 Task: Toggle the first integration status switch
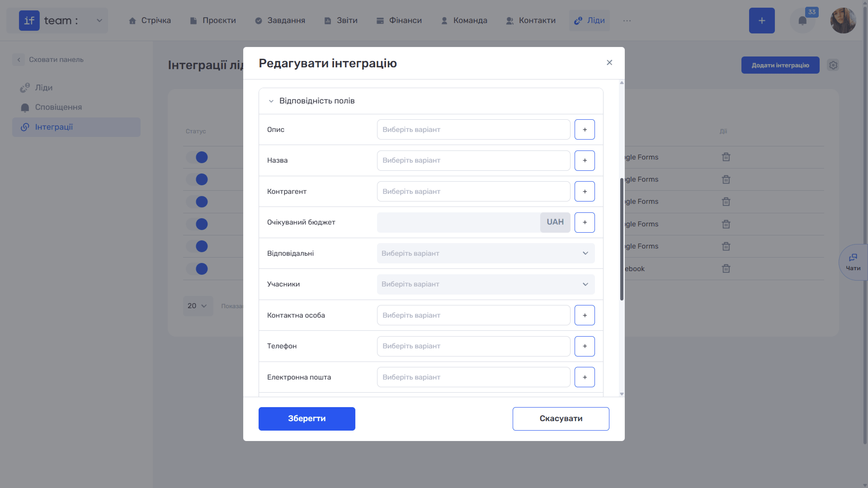pyautogui.click(x=198, y=157)
